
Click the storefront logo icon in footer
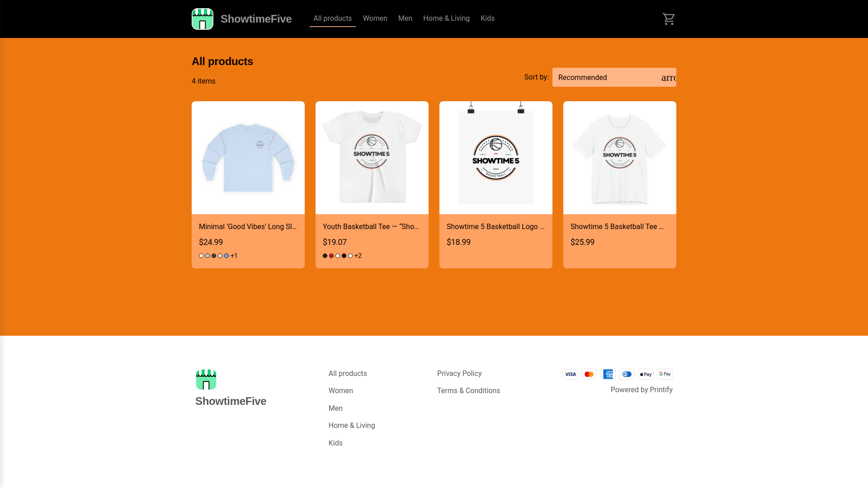tap(206, 380)
